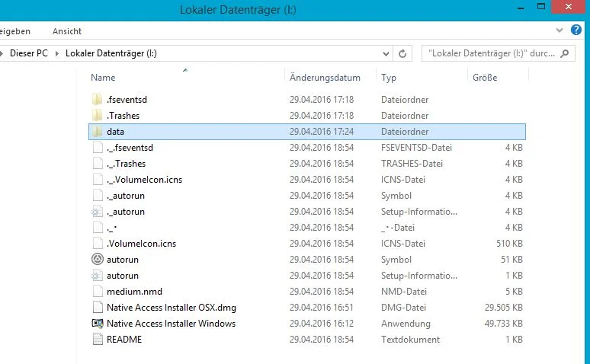Open address bar history dropdown arrow
The width and height of the screenshot is (590, 364).
tap(386, 53)
